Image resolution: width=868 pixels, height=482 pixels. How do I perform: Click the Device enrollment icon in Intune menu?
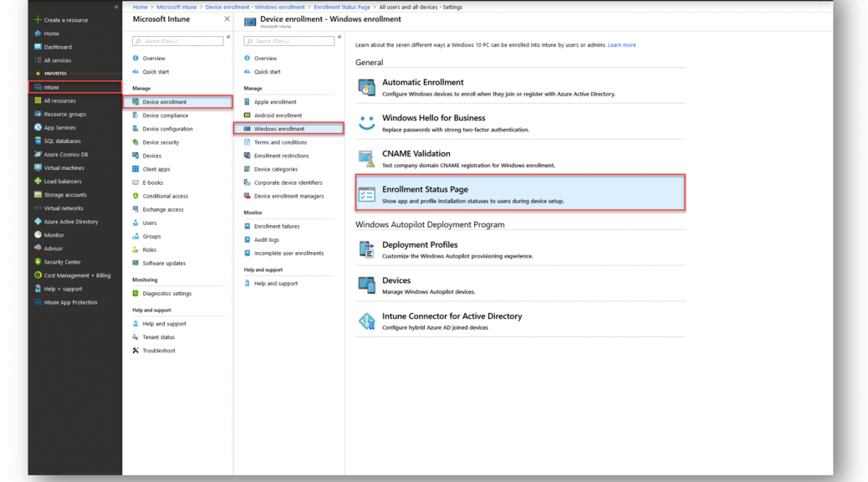(135, 102)
